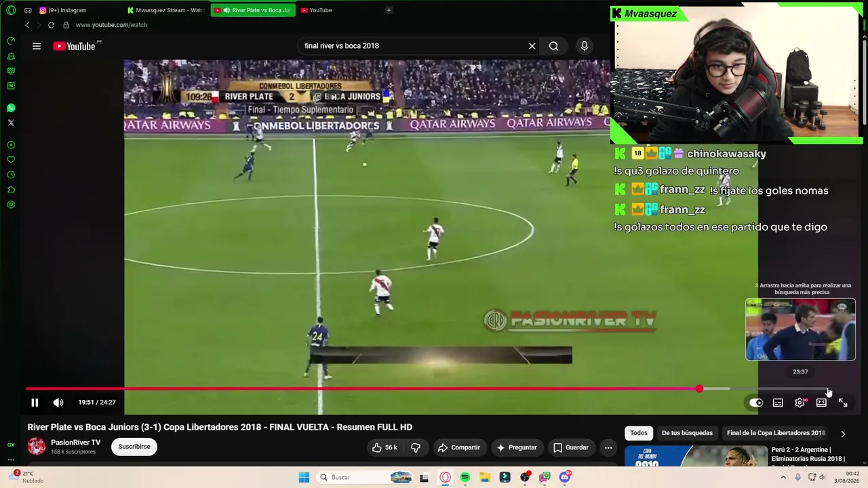Open the video quality settings gear
Viewport: 868px width, 488px height.
[x=800, y=403]
